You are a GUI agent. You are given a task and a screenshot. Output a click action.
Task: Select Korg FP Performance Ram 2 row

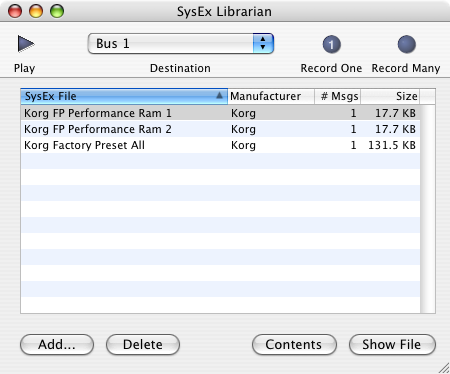(x=220, y=129)
